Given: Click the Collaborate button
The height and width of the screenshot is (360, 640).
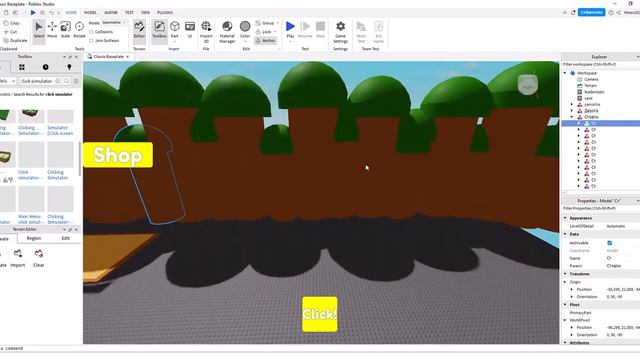Looking at the screenshot, I should [x=591, y=13].
